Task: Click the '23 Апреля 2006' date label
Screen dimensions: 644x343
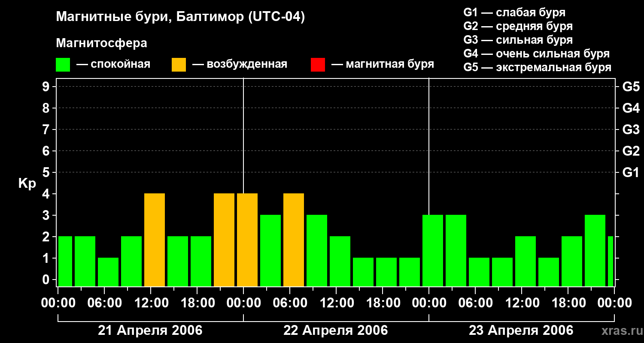Action: coord(521,331)
